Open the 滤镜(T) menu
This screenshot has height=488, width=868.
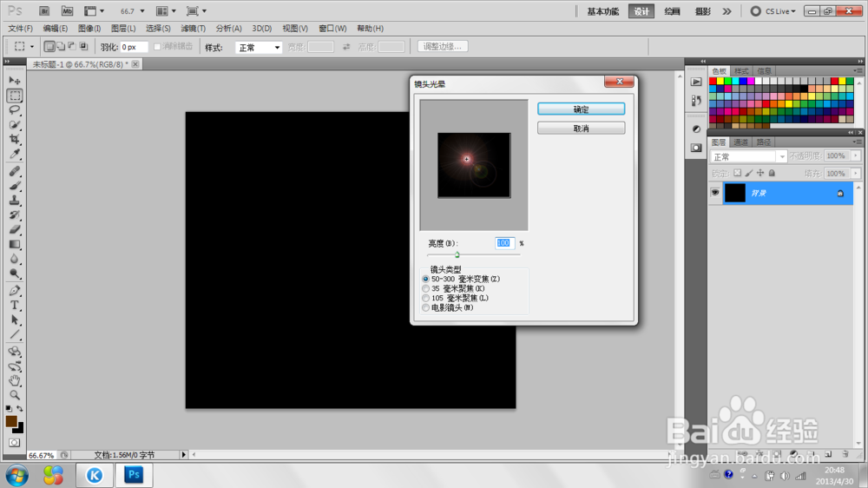[193, 29]
